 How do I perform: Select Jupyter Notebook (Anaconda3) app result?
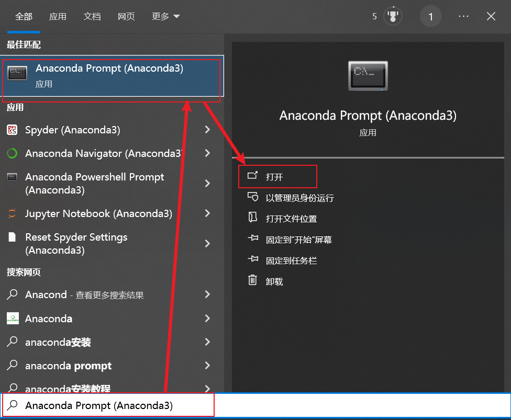click(112, 213)
